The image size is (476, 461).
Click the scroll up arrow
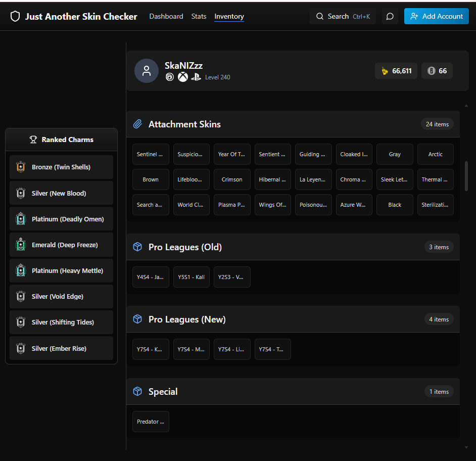coord(466,106)
